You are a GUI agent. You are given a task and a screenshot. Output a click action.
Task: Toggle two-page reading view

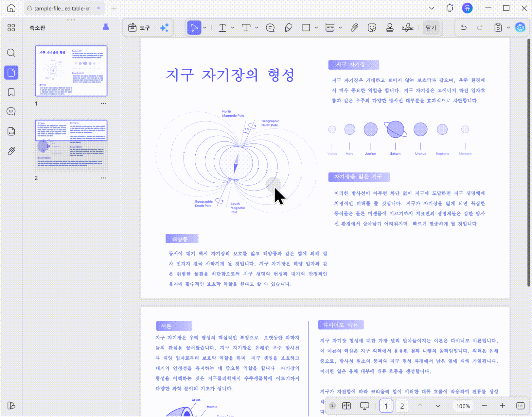[346, 406]
